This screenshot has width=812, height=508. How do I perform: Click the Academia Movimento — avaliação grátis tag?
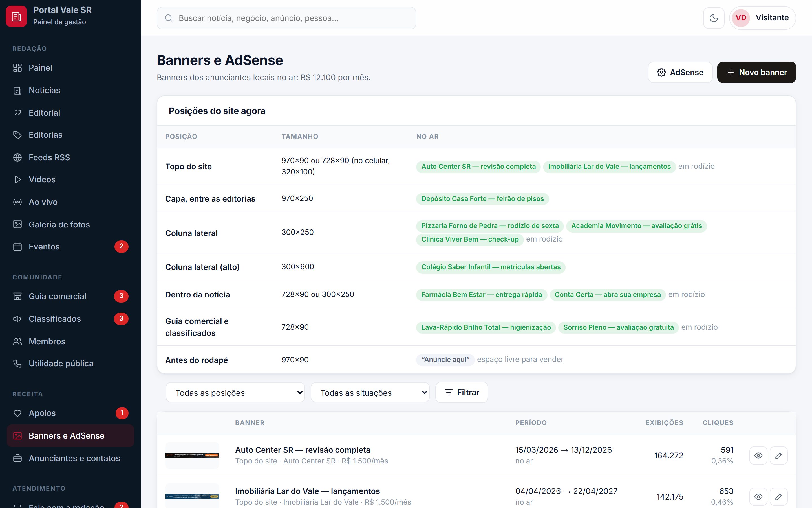coord(636,226)
